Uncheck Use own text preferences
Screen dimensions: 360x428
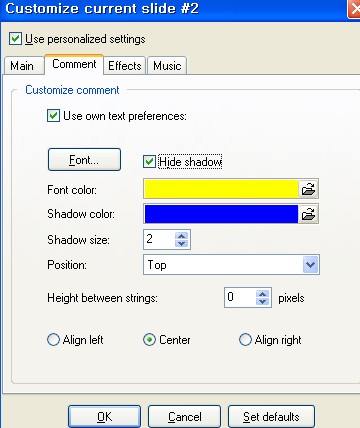tap(53, 116)
